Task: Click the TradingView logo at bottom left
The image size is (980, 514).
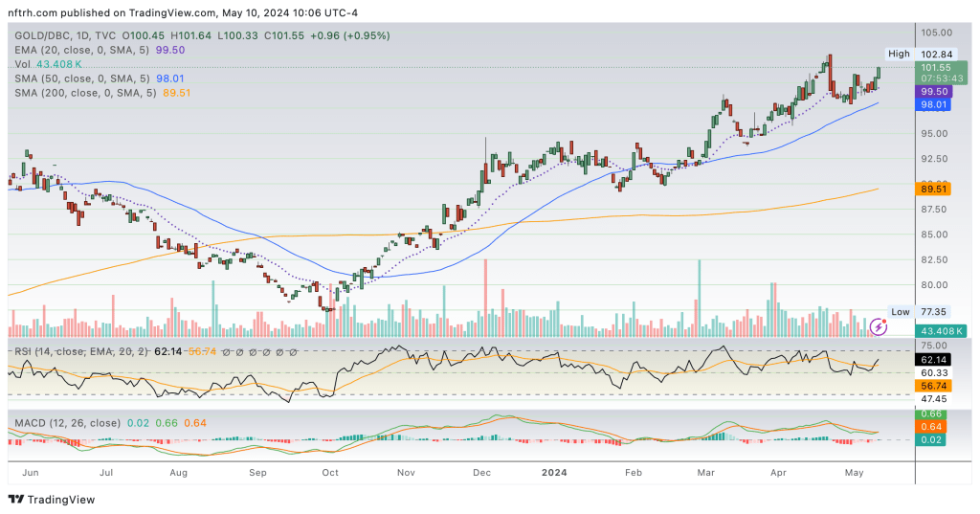Action: (55, 499)
